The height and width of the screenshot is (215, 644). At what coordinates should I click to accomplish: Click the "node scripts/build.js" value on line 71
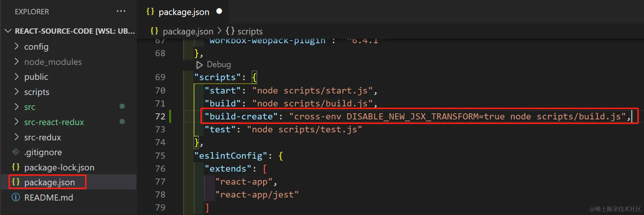tap(312, 103)
